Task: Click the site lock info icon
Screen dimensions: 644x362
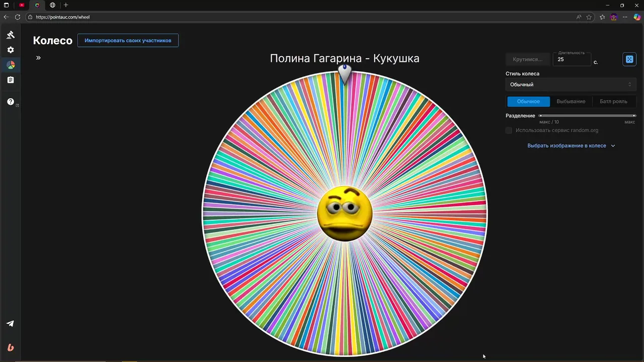Action: coord(30,17)
